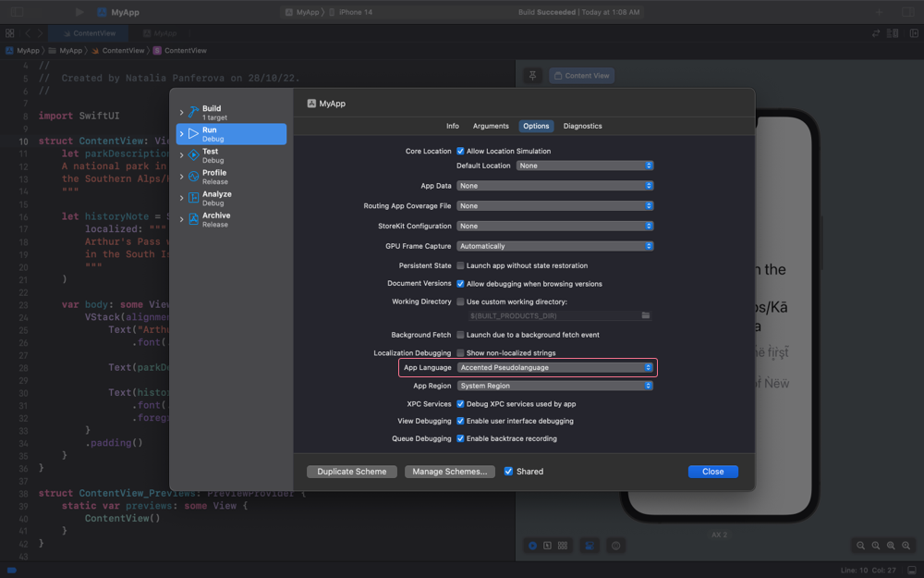Screen dimensions: 924x578
Task: Enable Launch due to background fetch event
Action: point(460,335)
